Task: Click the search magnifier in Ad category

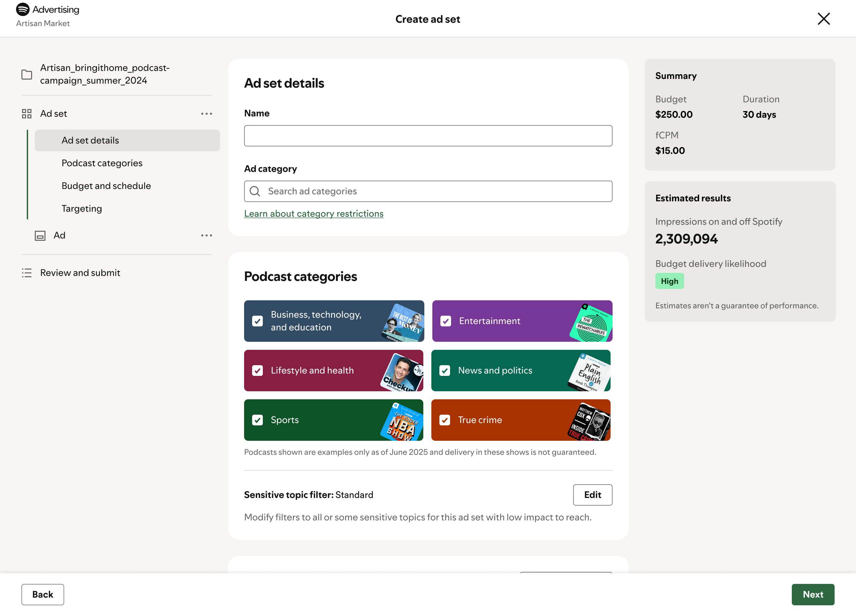Action: pos(255,191)
